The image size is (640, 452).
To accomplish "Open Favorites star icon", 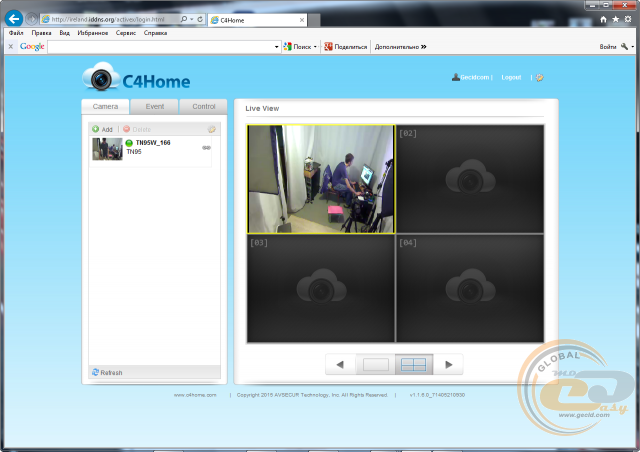I will [x=616, y=19].
